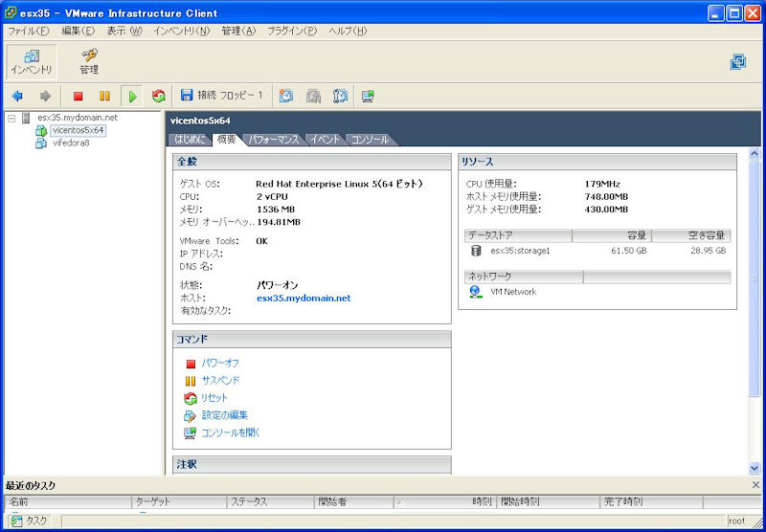The width and height of the screenshot is (766, 532).
Task: Open the 表示 menu
Action: pyautogui.click(x=124, y=31)
